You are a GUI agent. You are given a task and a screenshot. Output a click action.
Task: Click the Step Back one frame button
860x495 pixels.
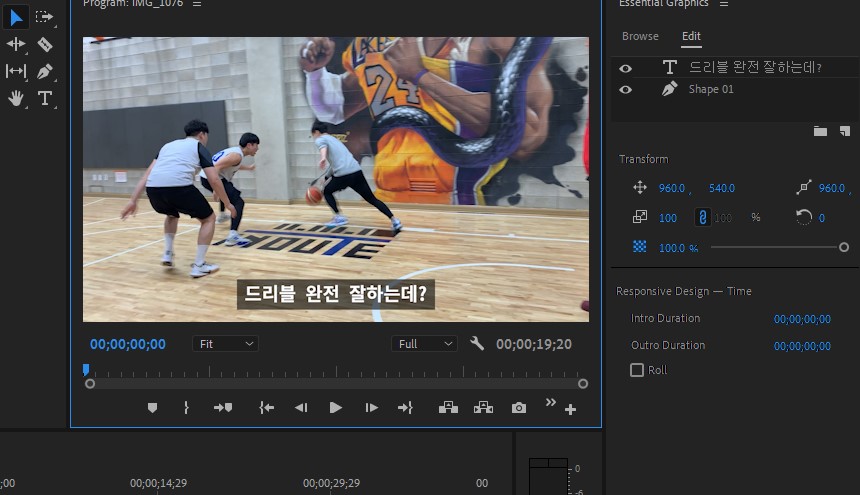[301, 408]
